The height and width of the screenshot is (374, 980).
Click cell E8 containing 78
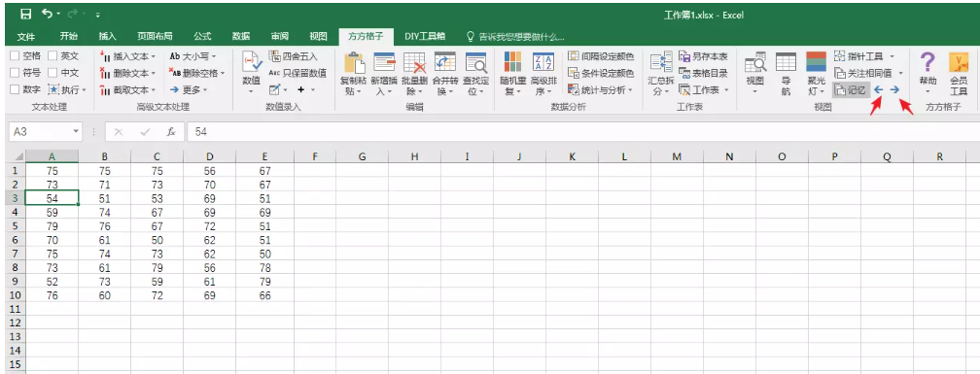[265, 268]
